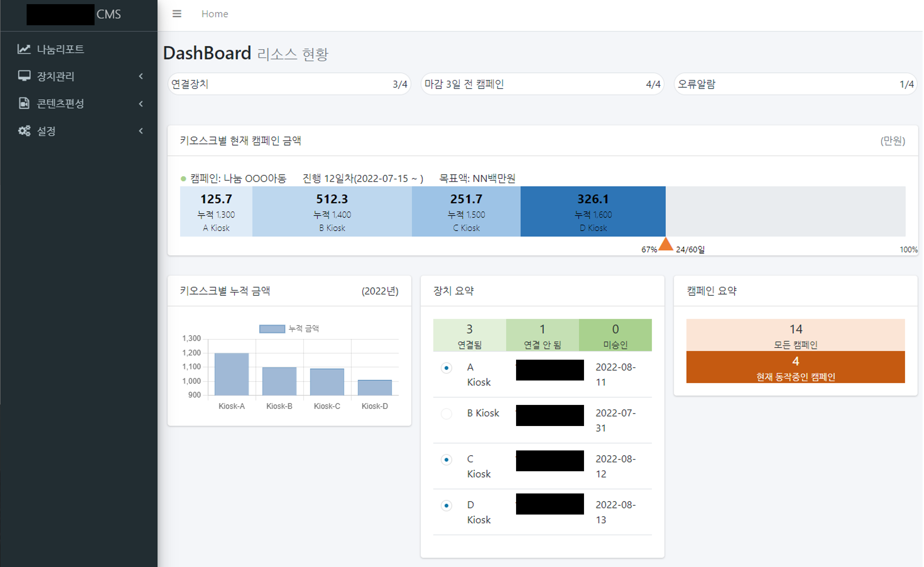Screen dimensions: 924x567
Task: Click the 장치관리 monitor icon
Action: tap(24, 76)
